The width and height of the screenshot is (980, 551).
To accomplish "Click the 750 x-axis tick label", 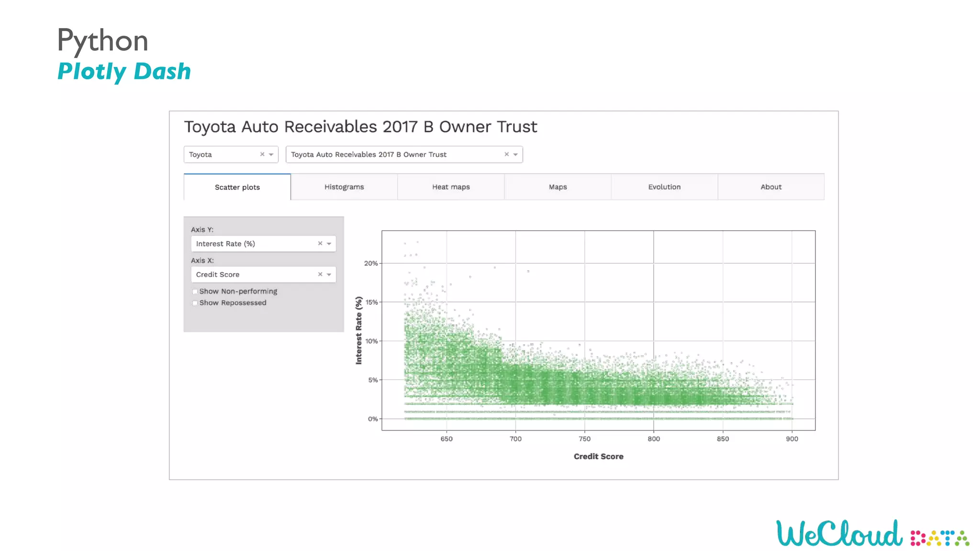I will pos(584,439).
